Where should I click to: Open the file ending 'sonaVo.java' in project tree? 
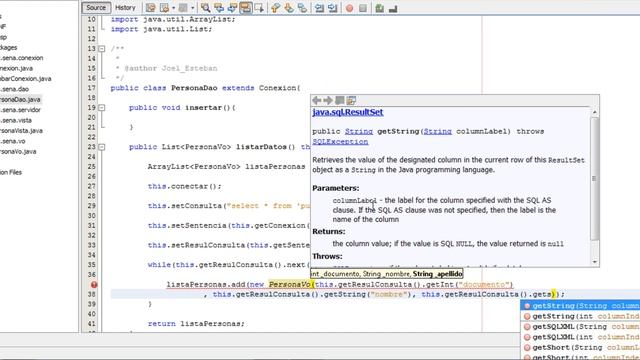[x=18, y=151]
